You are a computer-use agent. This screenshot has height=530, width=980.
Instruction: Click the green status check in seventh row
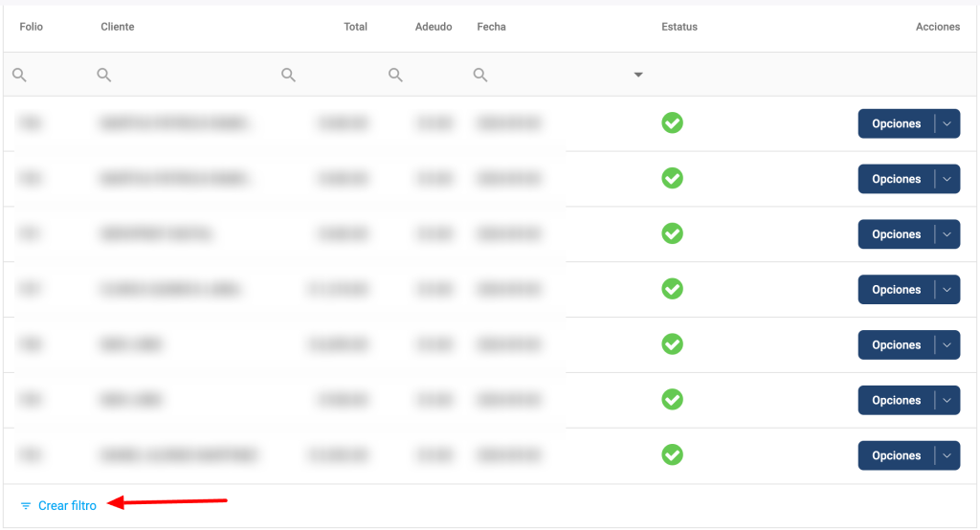pyautogui.click(x=673, y=455)
